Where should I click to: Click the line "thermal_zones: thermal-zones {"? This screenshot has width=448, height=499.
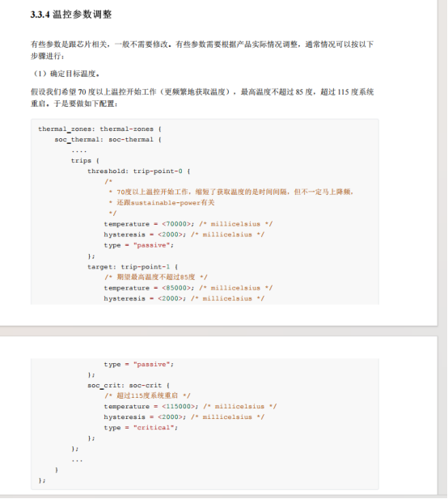100,129
